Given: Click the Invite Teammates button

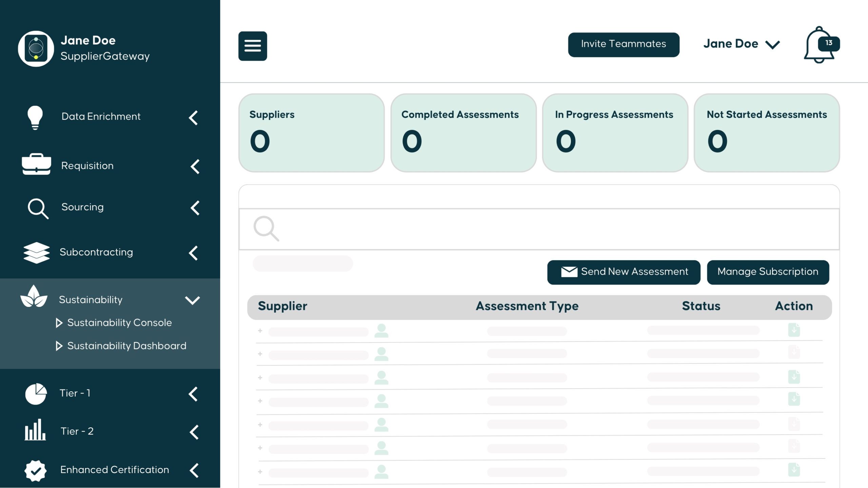Looking at the screenshot, I should coord(623,44).
